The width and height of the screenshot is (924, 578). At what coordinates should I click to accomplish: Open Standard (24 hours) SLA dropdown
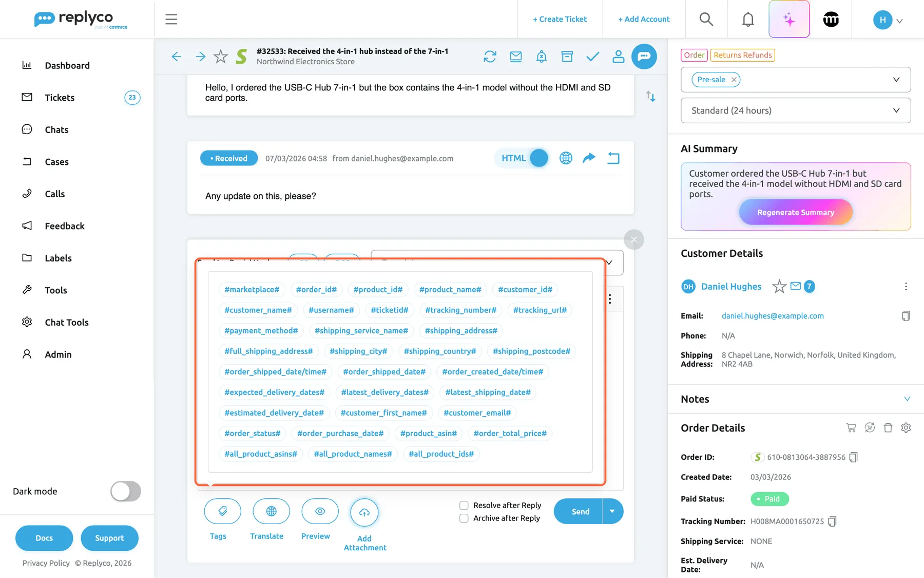pos(796,110)
